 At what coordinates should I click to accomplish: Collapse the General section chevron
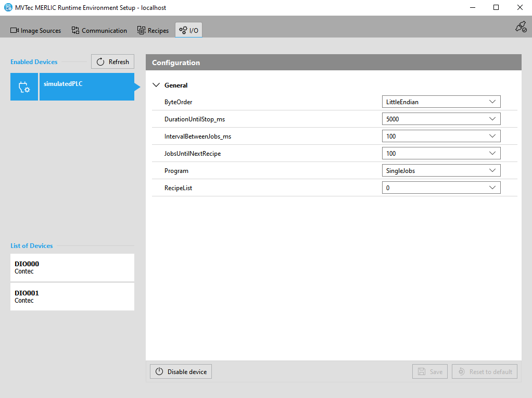point(156,85)
